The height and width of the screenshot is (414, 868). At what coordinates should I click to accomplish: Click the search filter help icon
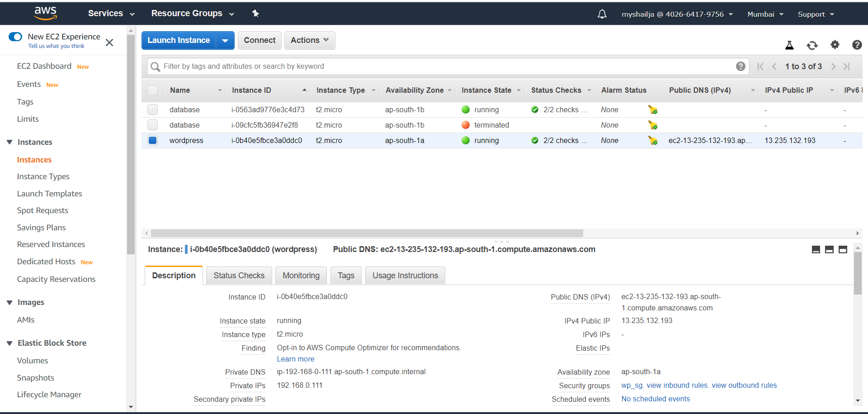tap(741, 67)
